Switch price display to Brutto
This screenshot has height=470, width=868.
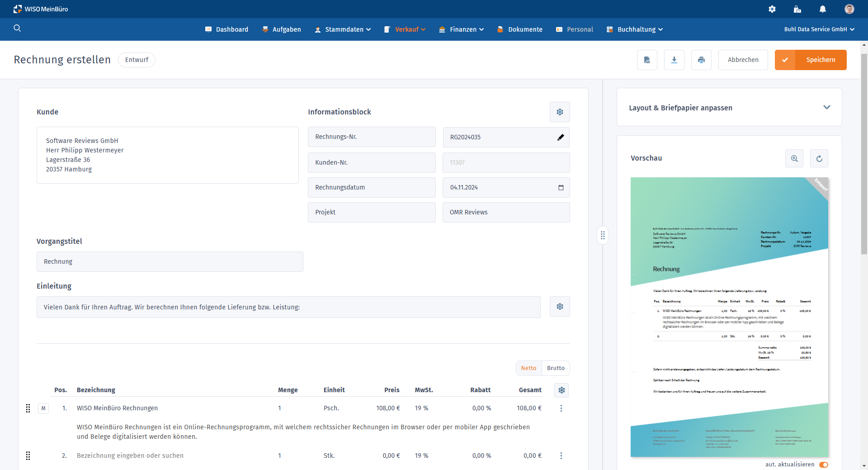click(556, 368)
